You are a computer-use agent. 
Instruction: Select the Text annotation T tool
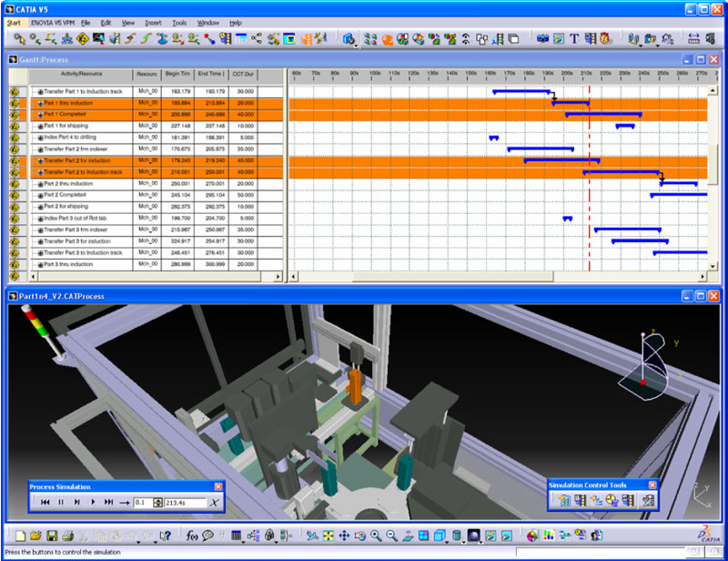coord(574,38)
